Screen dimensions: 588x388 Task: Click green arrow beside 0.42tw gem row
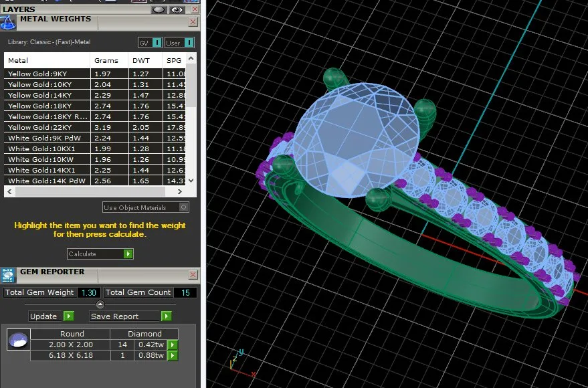point(172,345)
